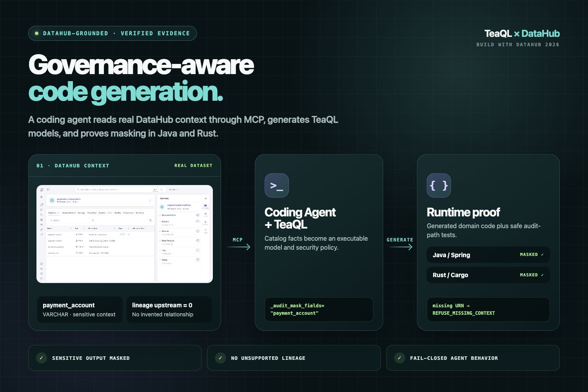
Task: Click the DataHub screenshot thumbnail in the context card
Action: 125,234
